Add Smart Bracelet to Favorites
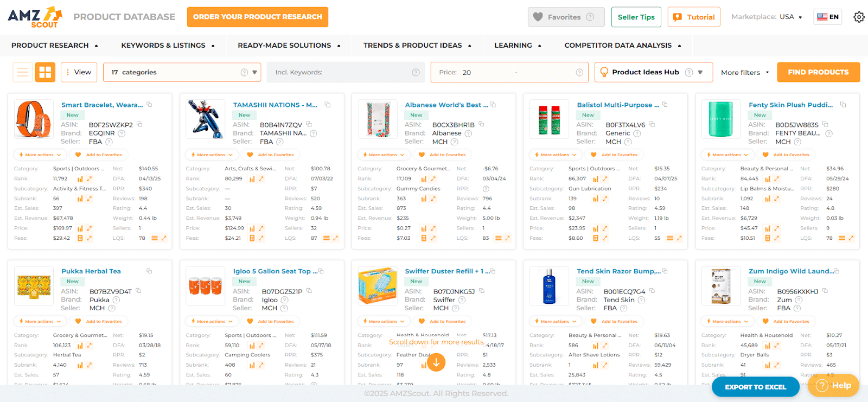The width and height of the screenshot is (868, 402). click(98, 155)
